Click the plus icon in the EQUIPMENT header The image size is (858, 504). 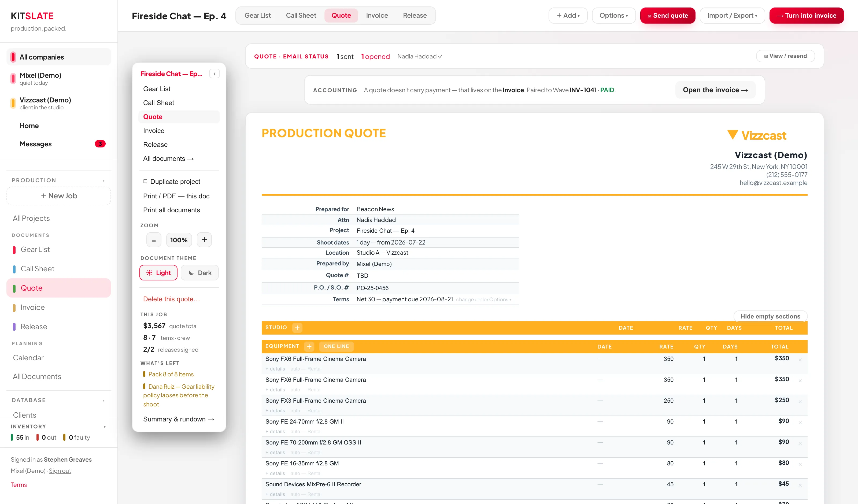point(309,346)
